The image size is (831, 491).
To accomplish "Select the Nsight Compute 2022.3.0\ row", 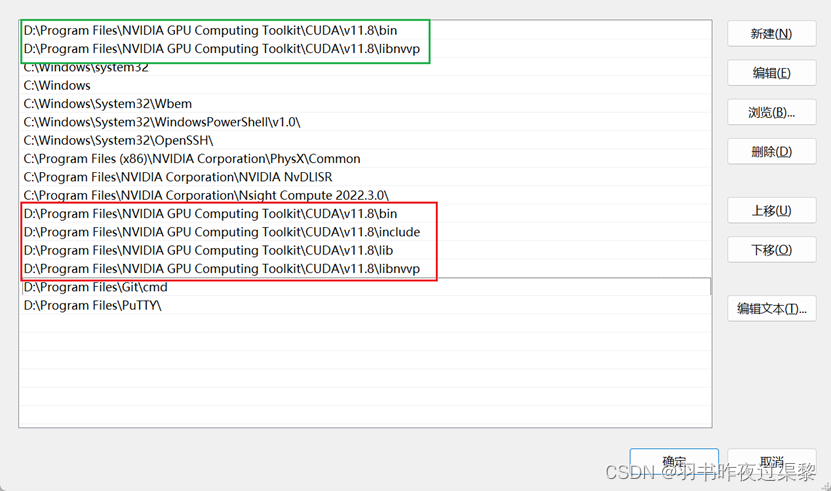I will click(365, 195).
